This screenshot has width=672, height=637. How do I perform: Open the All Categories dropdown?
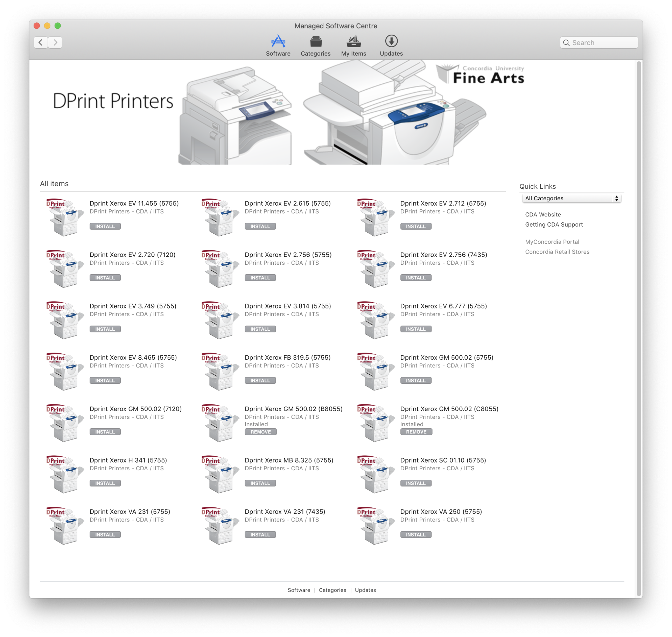point(571,198)
